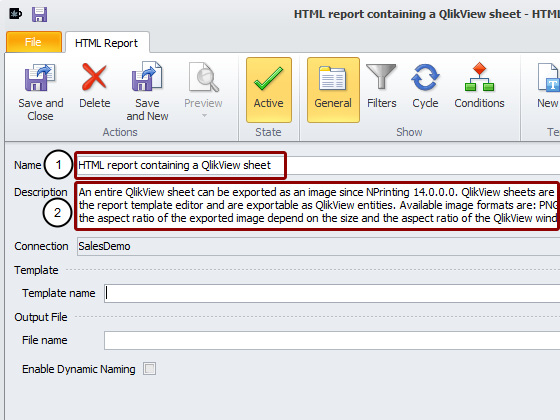Delete the HTML report

pos(95,86)
